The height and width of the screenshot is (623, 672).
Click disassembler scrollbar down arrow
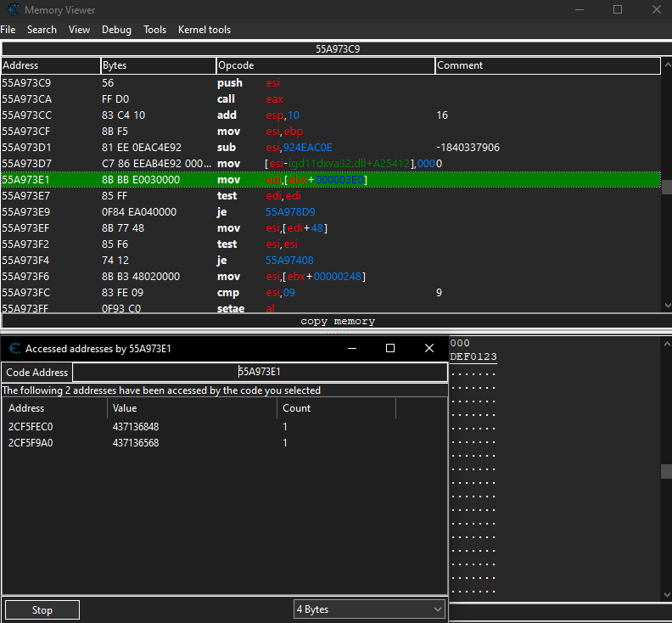point(667,306)
